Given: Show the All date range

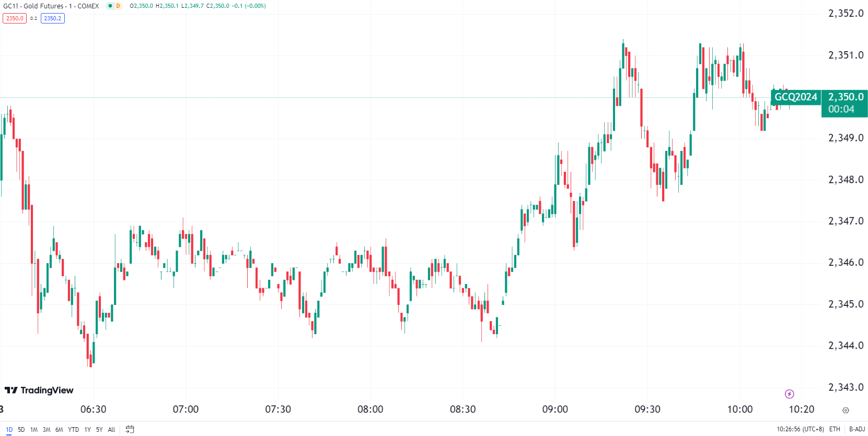Looking at the screenshot, I should click(111, 430).
